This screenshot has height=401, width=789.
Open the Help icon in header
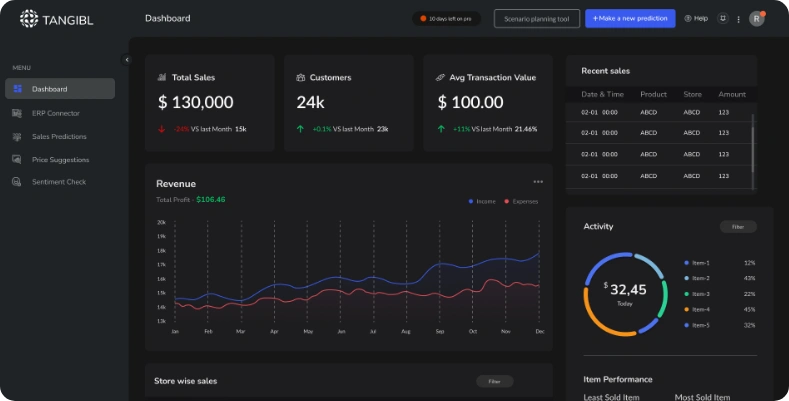coord(688,19)
